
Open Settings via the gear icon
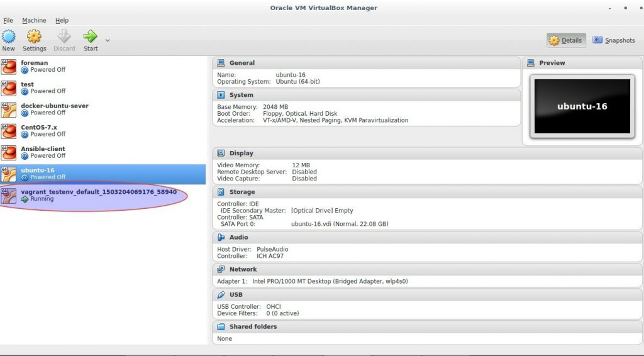(x=34, y=36)
